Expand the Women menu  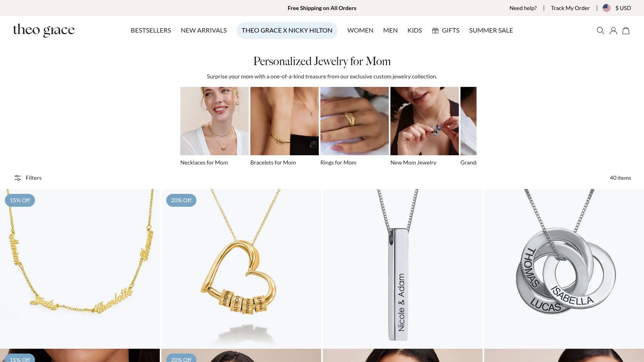click(x=360, y=31)
